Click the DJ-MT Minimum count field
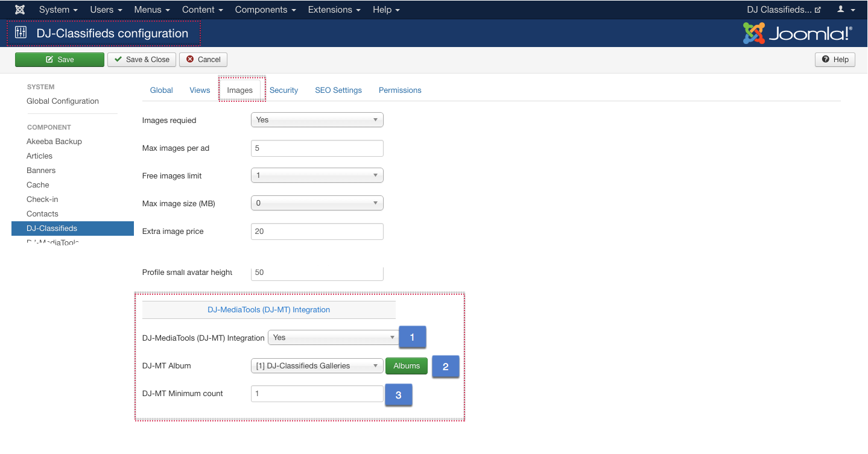The height and width of the screenshot is (454, 868). coord(317,394)
